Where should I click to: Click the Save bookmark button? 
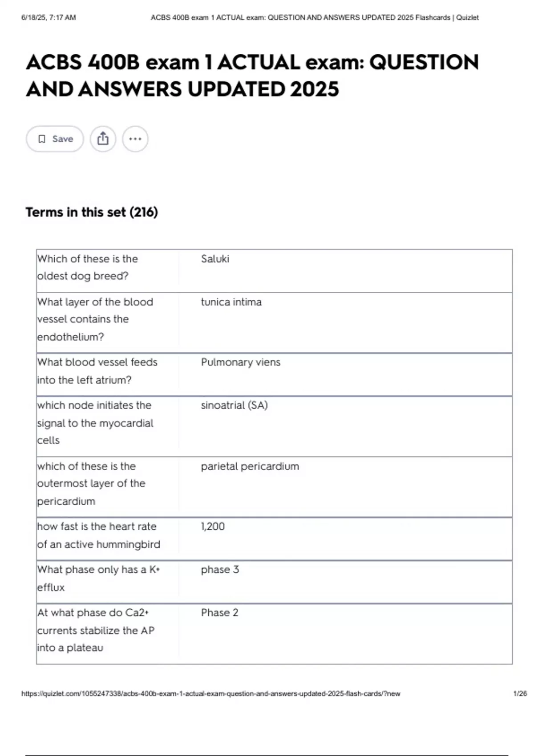pos(55,139)
